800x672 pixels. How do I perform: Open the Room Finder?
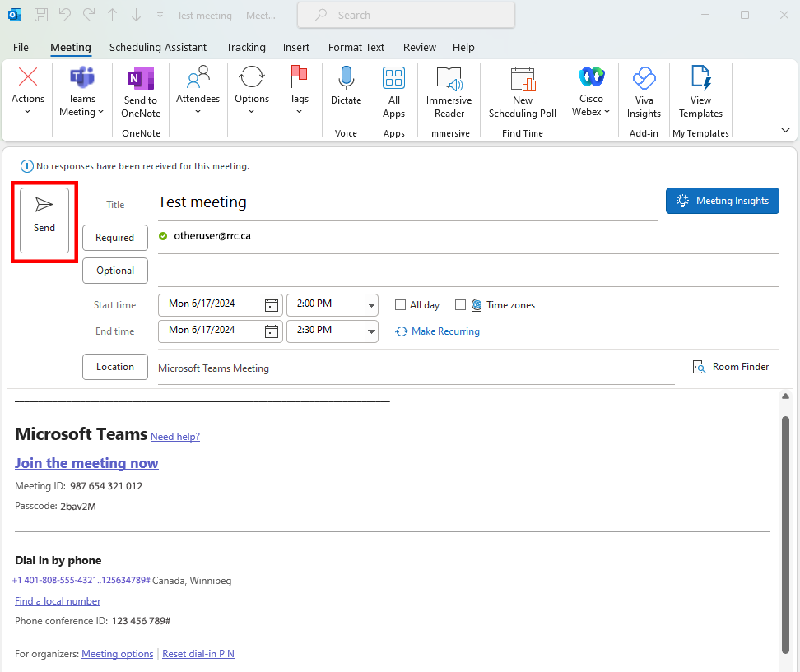click(731, 367)
